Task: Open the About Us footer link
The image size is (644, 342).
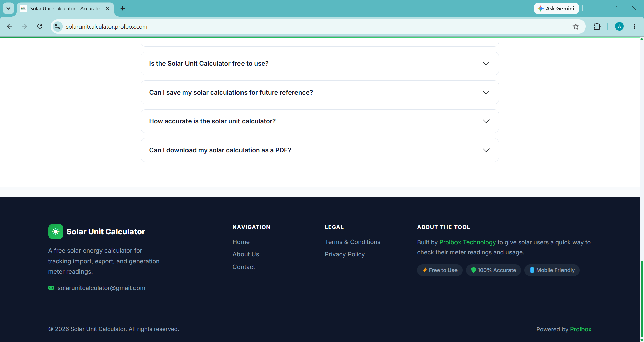Action: tap(246, 254)
